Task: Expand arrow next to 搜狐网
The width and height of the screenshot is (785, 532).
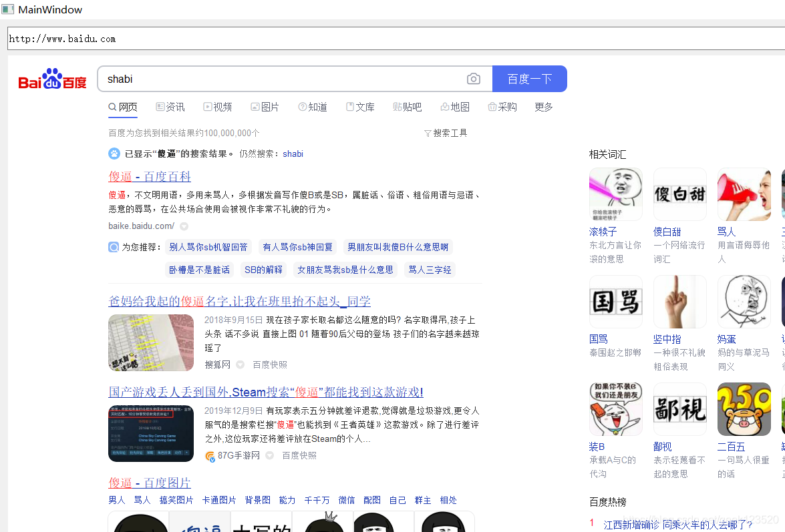Action: 241,365
